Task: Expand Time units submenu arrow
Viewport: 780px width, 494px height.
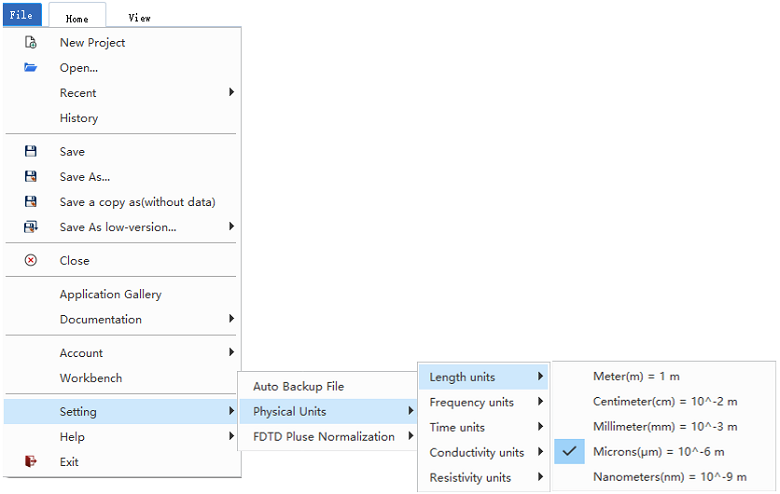Action: click(x=540, y=427)
